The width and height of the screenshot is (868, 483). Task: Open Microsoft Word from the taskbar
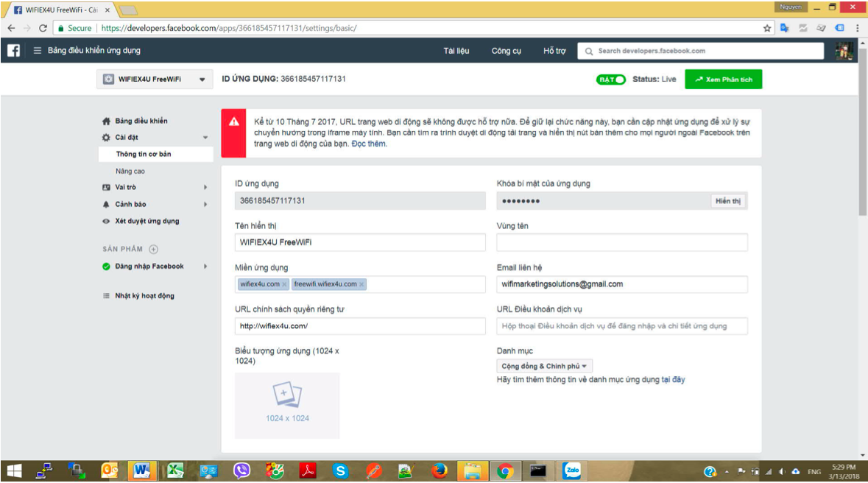coord(141,470)
